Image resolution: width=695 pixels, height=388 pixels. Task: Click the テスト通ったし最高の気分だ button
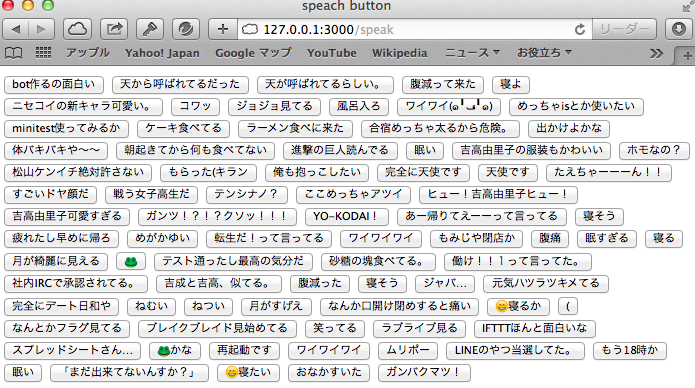(x=233, y=262)
